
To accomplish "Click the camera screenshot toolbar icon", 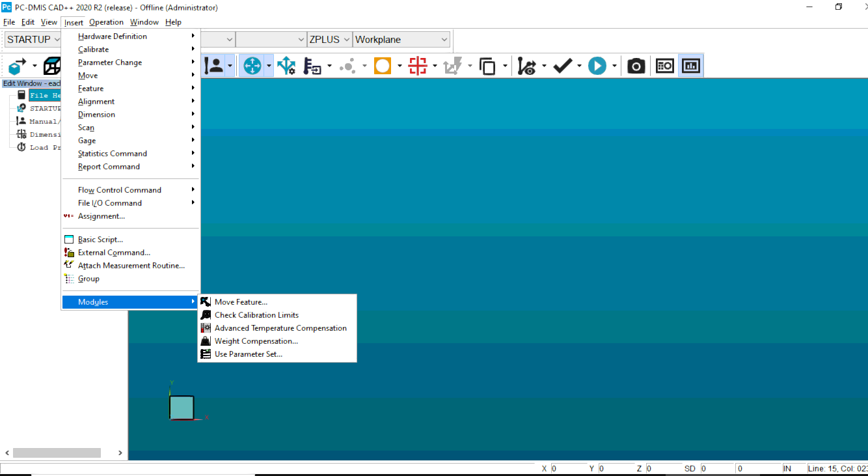I will pos(636,66).
